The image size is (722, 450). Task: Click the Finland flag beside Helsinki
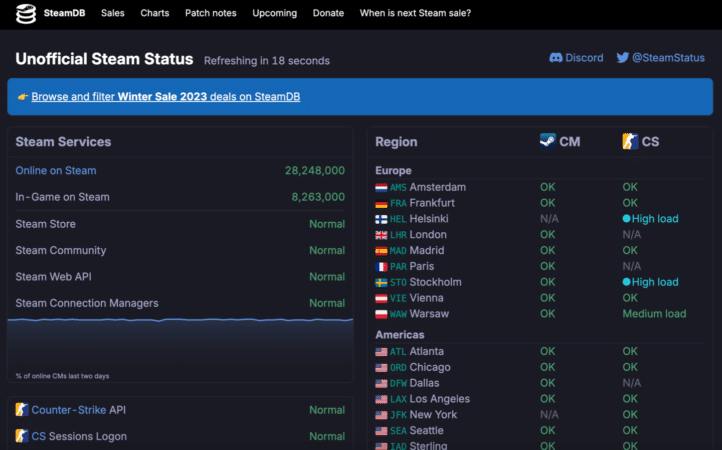click(381, 219)
